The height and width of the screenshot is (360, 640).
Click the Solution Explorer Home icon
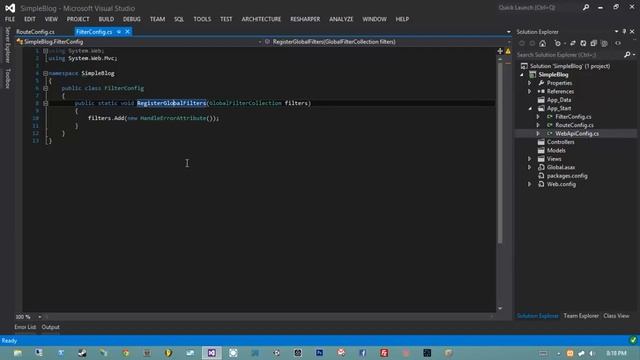pyautogui.click(x=542, y=43)
